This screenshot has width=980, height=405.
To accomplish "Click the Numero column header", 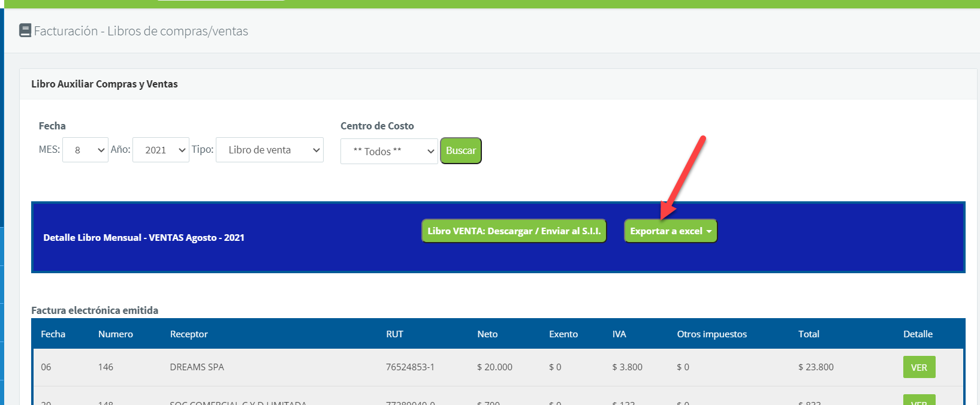I will point(116,334).
